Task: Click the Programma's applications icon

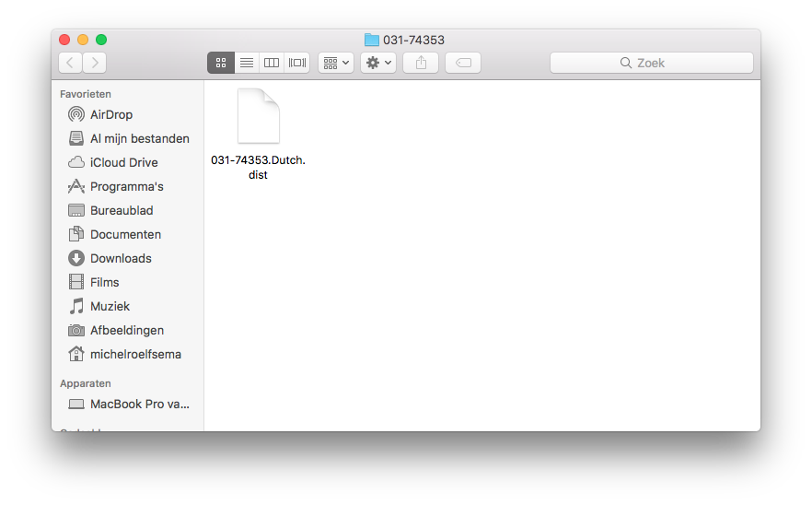Action: point(76,186)
